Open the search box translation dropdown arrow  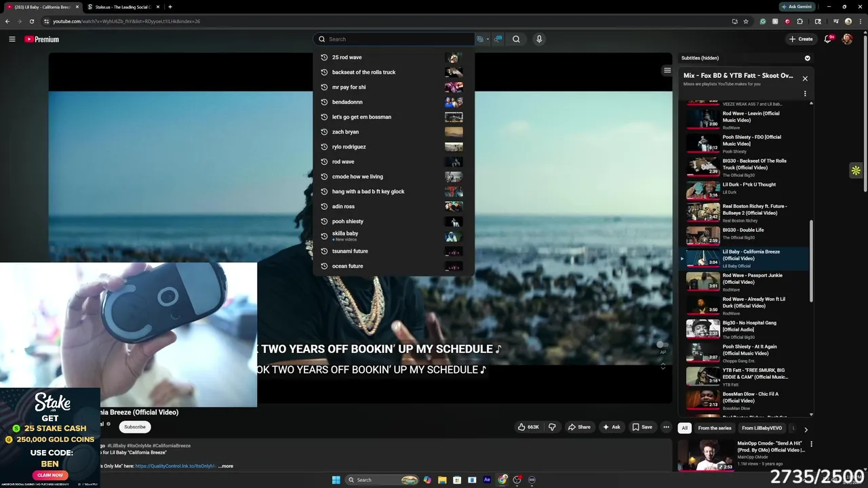coord(488,39)
